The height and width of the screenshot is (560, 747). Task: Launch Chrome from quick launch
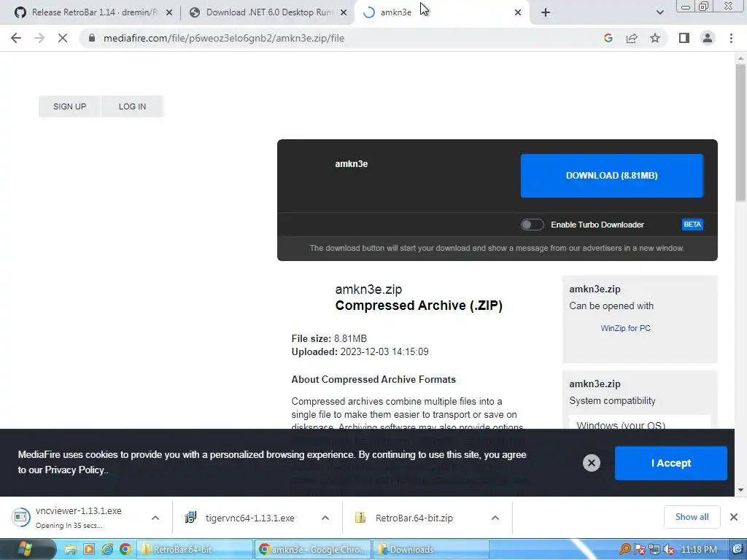coord(125,550)
